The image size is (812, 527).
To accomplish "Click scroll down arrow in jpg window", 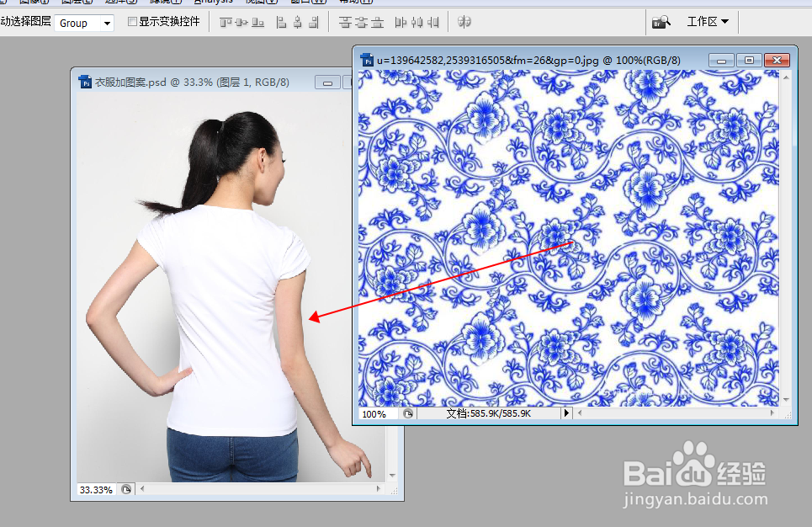I will tap(786, 400).
